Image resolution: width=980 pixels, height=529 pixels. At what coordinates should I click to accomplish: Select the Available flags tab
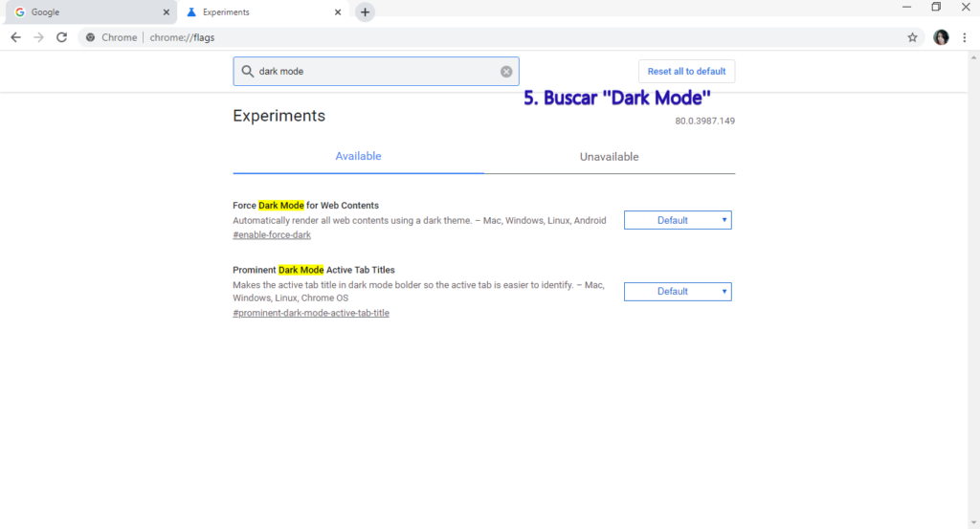point(358,156)
